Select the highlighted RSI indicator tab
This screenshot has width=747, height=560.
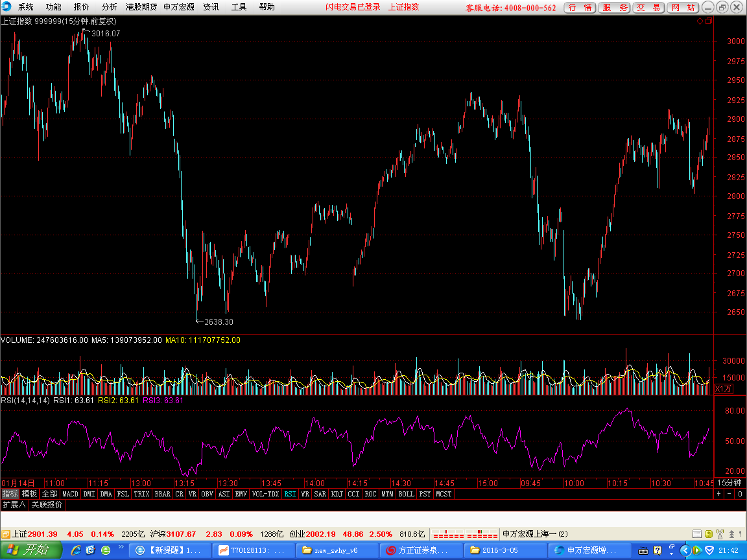coord(290,494)
